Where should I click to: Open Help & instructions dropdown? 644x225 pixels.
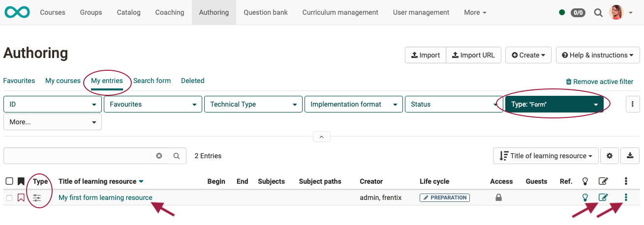pos(598,55)
